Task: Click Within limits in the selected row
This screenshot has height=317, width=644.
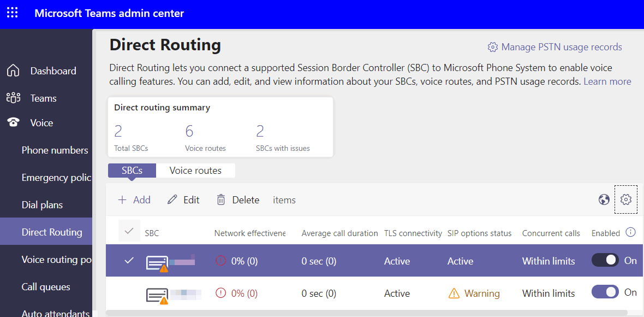Action: [x=548, y=261]
